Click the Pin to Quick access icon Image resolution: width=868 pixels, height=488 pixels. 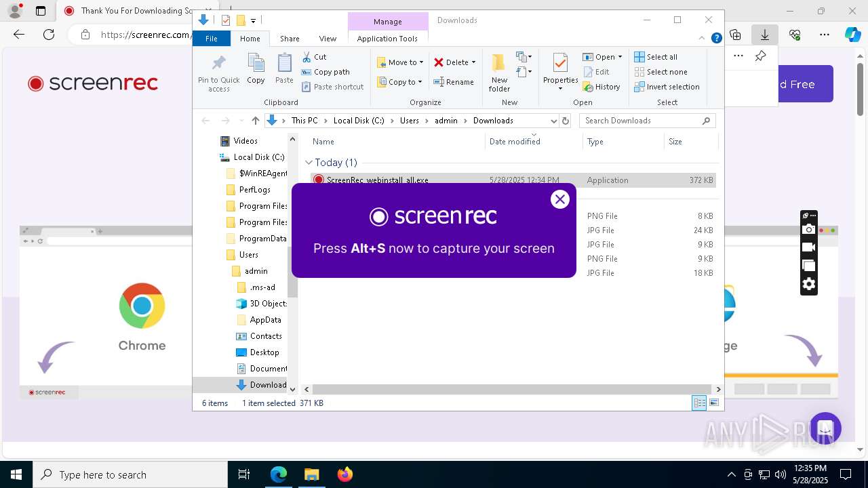pyautogui.click(x=218, y=63)
